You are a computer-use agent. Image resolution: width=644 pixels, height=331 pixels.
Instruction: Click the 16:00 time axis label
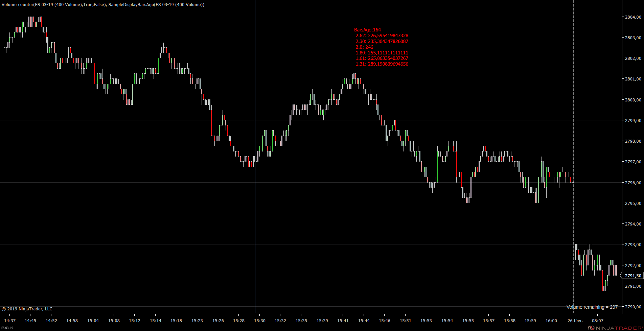pos(551,321)
